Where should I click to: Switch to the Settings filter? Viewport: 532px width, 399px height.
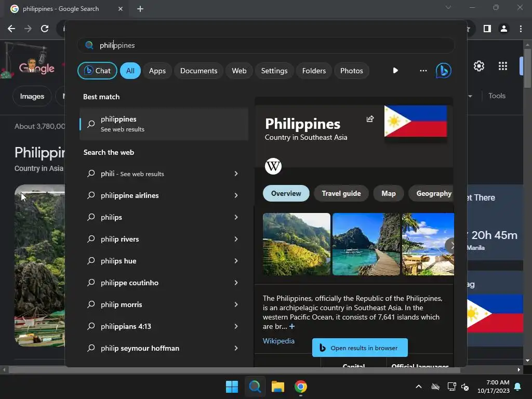[274, 71]
